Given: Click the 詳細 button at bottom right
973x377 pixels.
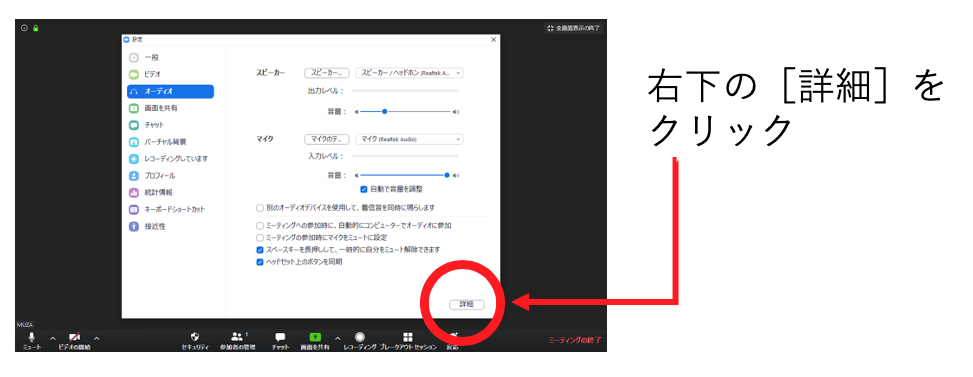Looking at the screenshot, I should pyautogui.click(x=467, y=304).
